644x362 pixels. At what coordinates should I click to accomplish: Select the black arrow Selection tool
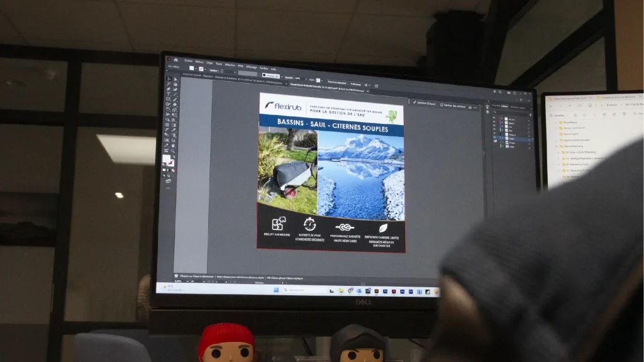point(169,79)
